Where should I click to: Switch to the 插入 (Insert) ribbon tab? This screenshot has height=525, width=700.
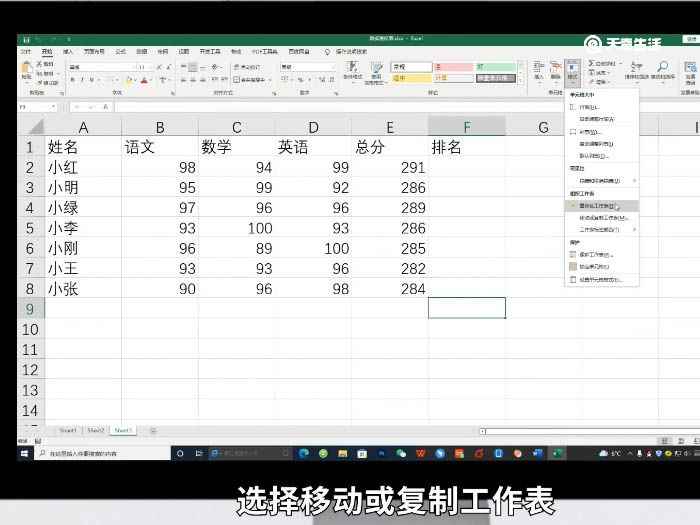[x=67, y=52]
